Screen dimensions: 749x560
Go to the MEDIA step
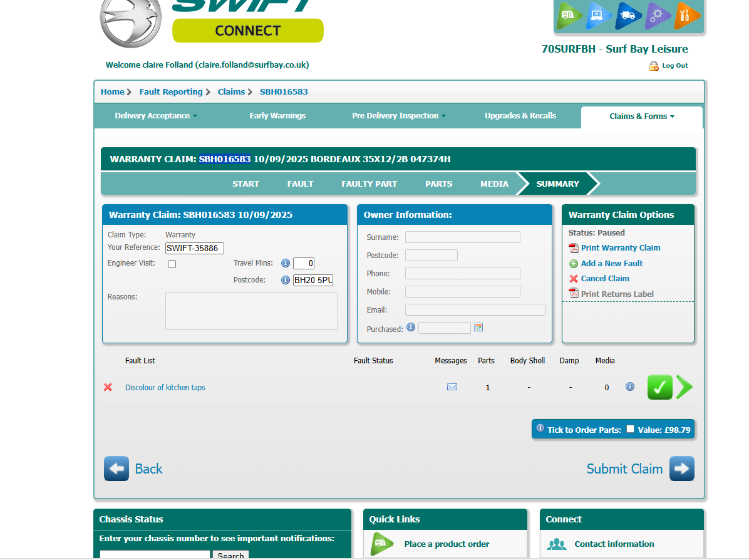494,184
